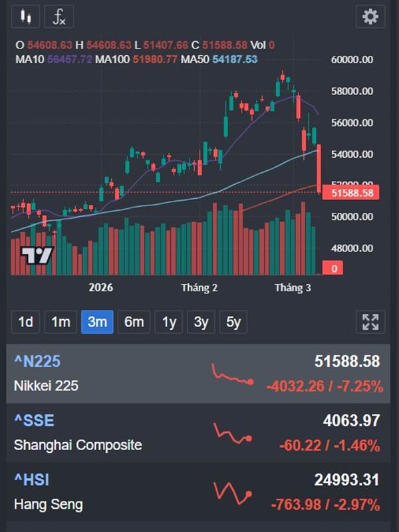This screenshot has height=532, width=399.
Task: Show the 5y time range
Action: (233, 322)
